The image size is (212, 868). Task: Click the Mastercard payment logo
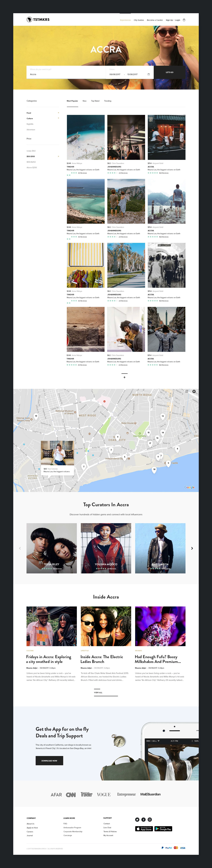tap(176, 848)
